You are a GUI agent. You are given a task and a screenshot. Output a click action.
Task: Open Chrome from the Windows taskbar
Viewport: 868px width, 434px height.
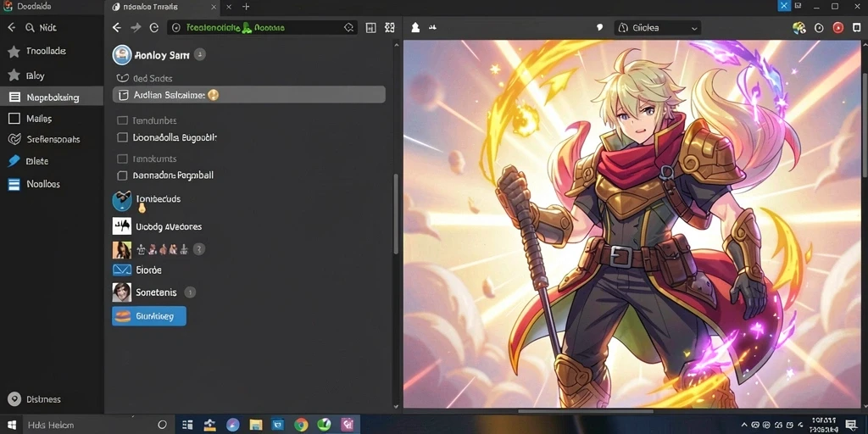point(301,425)
